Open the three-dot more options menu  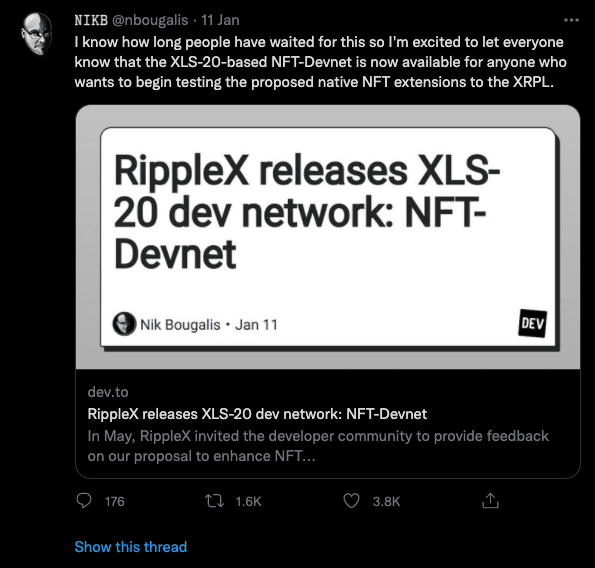click(571, 20)
